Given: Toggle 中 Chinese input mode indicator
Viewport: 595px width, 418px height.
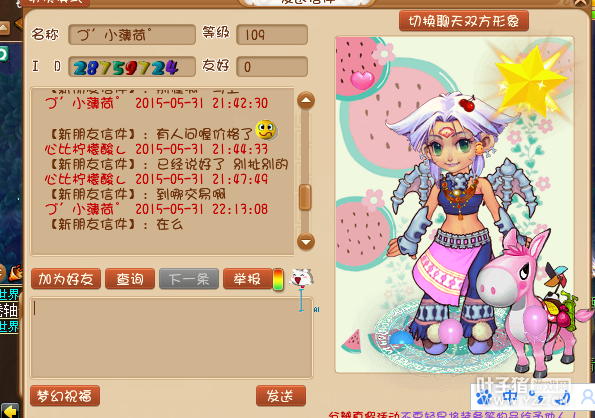Looking at the screenshot, I should coord(509,397).
